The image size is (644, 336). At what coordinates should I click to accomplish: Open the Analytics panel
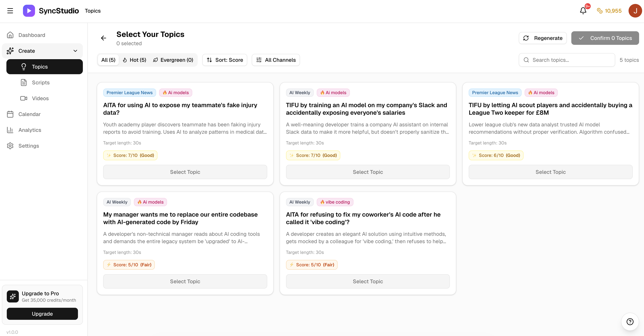30,130
